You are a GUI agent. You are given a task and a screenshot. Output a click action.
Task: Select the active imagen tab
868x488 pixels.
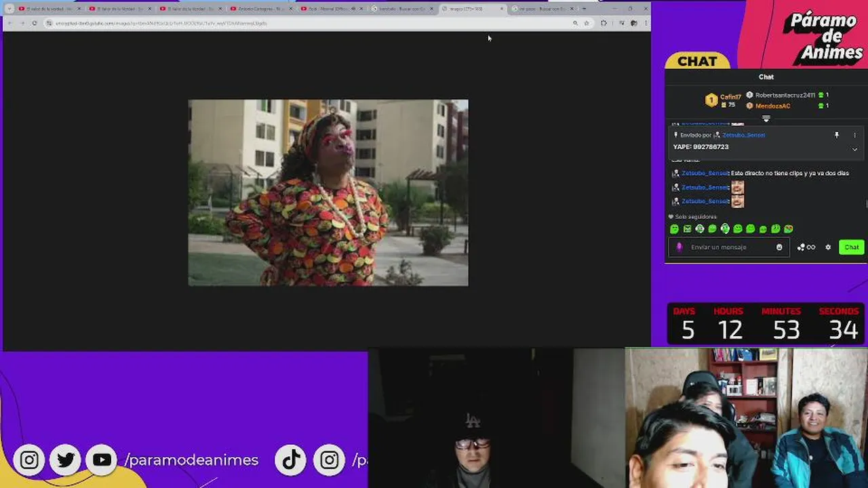[x=473, y=9]
